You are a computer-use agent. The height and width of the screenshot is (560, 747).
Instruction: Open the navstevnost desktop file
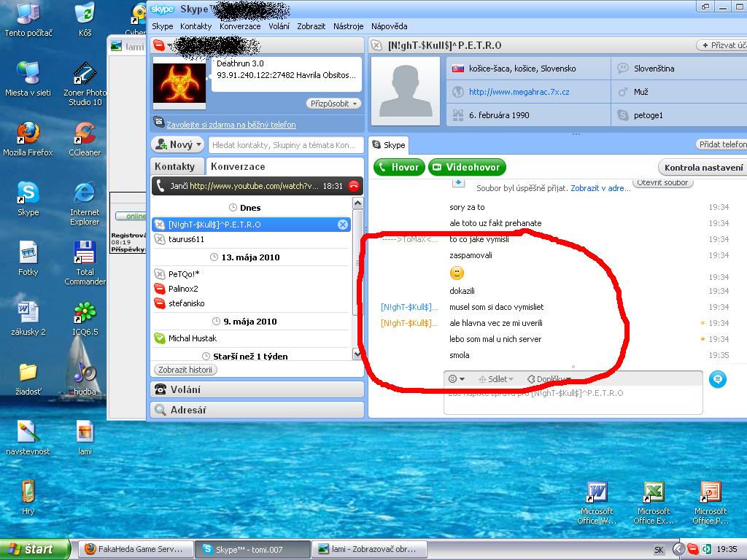[x=28, y=438]
